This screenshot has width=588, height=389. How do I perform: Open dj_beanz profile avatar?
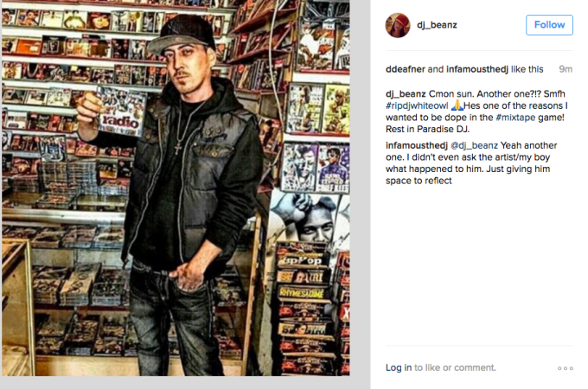pyautogui.click(x=398, y=25)
